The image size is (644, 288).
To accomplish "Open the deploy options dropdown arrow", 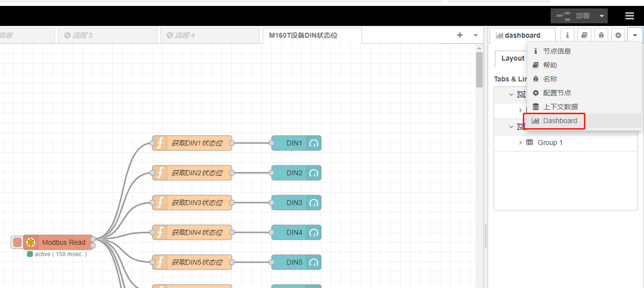I will [602, 16].
